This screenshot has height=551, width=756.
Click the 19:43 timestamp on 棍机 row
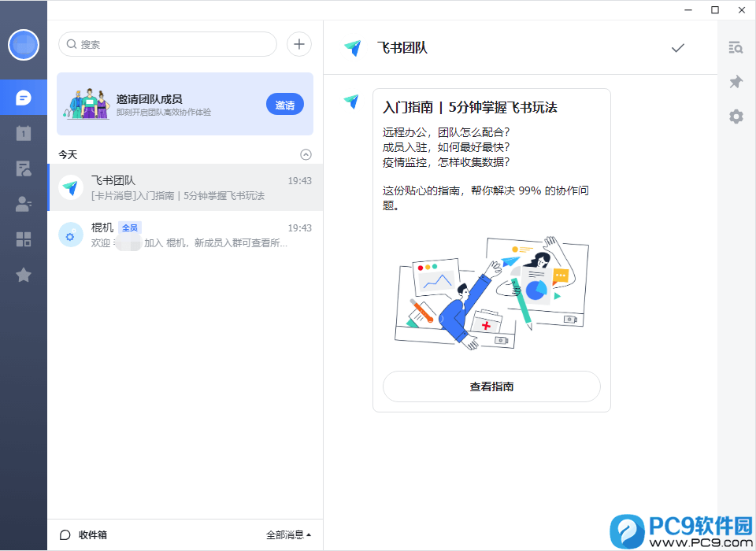pos(300,228)
